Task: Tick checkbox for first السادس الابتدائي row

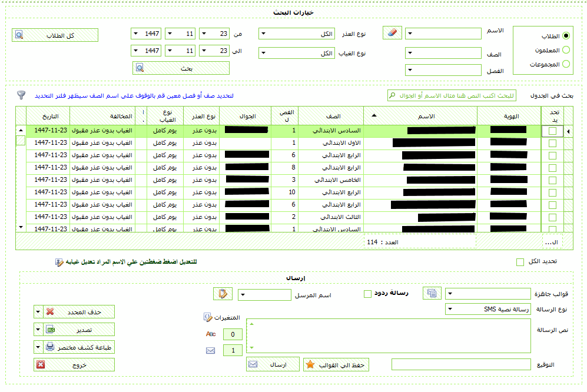Action: click(x=553, y=131)
